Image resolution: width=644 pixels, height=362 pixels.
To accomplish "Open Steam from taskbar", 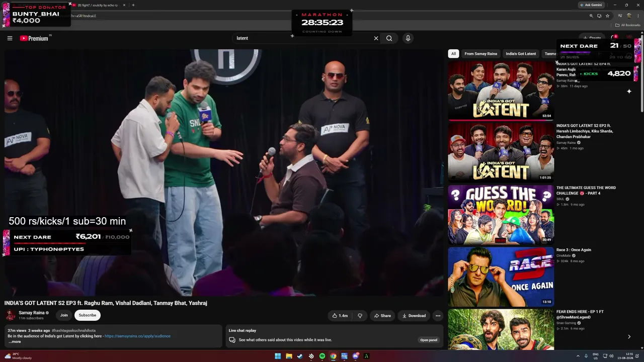I will click(x=300, y=356).
